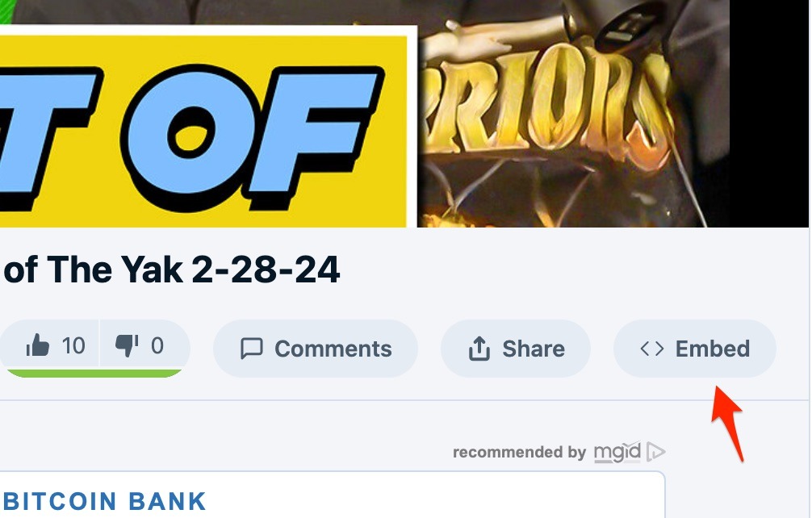Screen dimensions: 812x518
Task: Open the BITCOIN BANK ad link
Action: pyautogui.click(x=105, y=501)
